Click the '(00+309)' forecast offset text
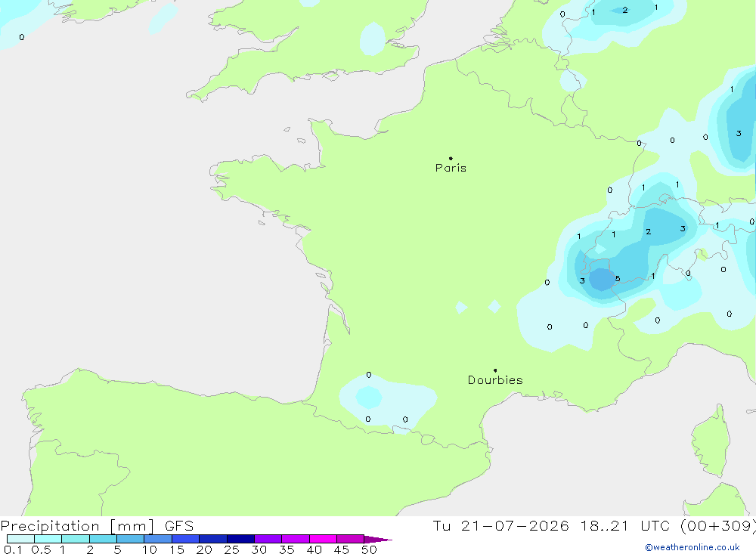The image size is (756, 554). [x=718, y=526]
